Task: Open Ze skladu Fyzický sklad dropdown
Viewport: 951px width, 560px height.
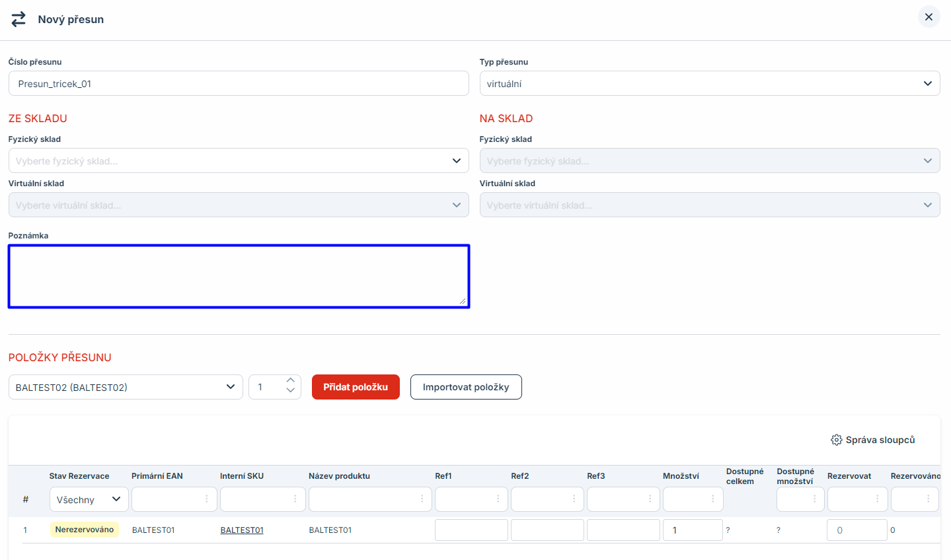Action: [x=238, y=161]
